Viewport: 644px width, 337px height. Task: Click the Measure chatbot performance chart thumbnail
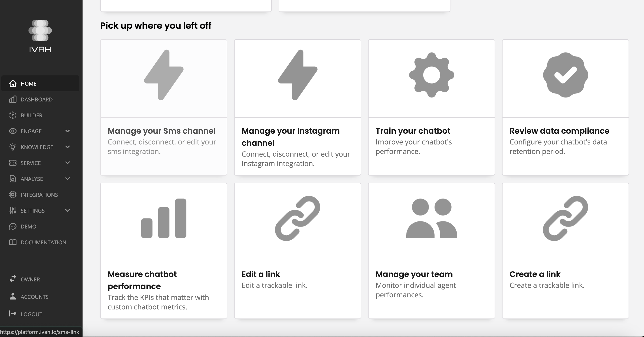click(164, 219)
